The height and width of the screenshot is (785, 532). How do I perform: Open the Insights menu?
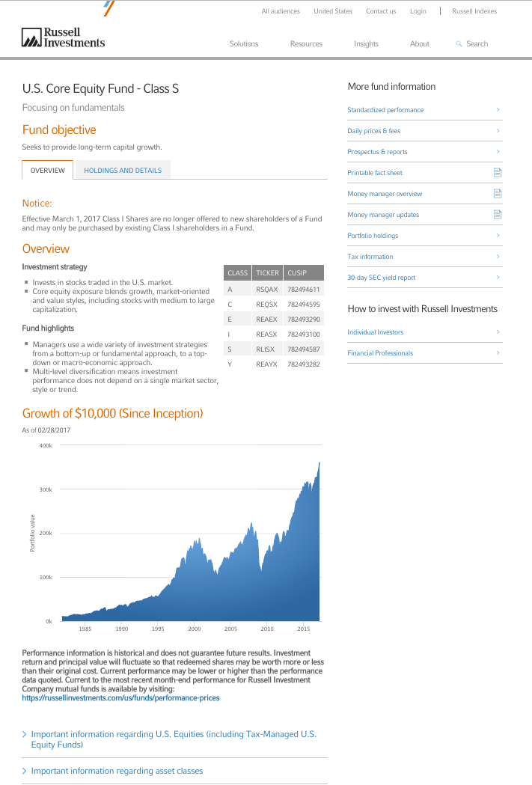tap(366, 44)
